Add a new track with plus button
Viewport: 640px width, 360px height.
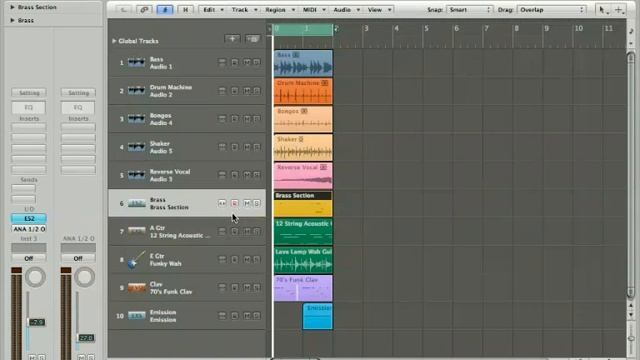[232, 39]
